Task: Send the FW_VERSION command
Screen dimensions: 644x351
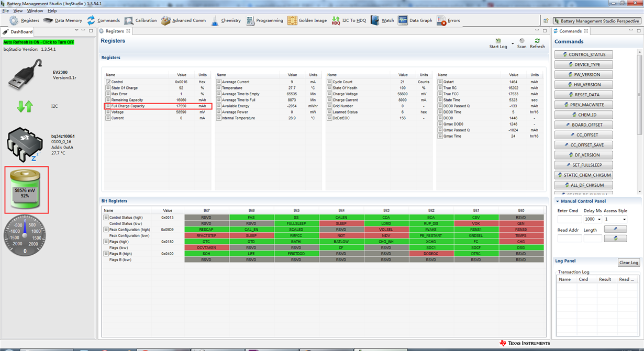Action: tap(583, 75)
